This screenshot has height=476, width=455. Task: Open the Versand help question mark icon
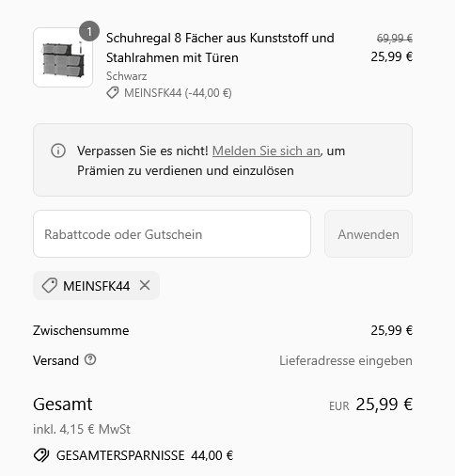pyautogui.click(x=90, y=359)
